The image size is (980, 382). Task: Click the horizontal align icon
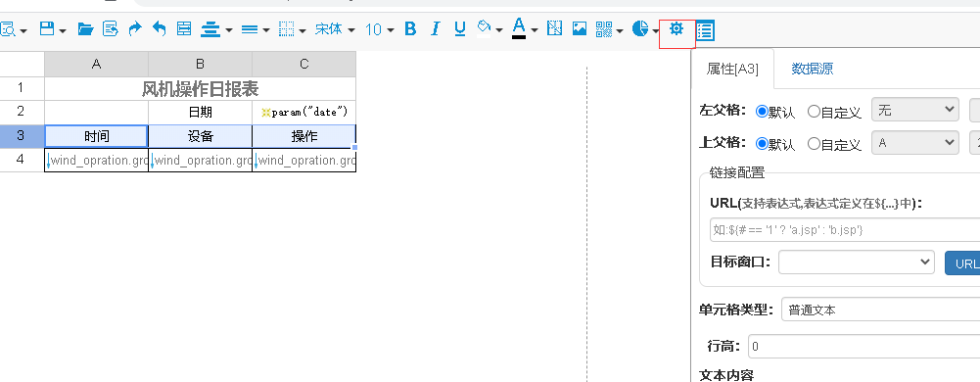pyautogui.click(x=210, y=28)
